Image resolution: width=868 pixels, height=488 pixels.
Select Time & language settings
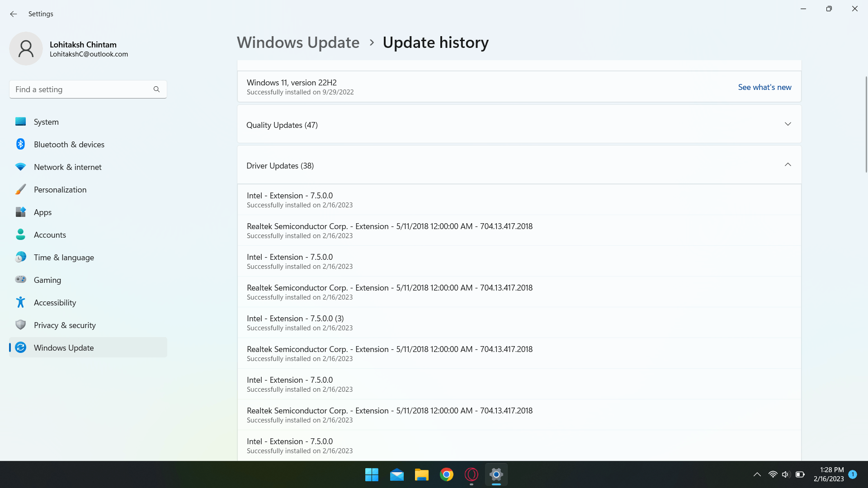[64, 257]
